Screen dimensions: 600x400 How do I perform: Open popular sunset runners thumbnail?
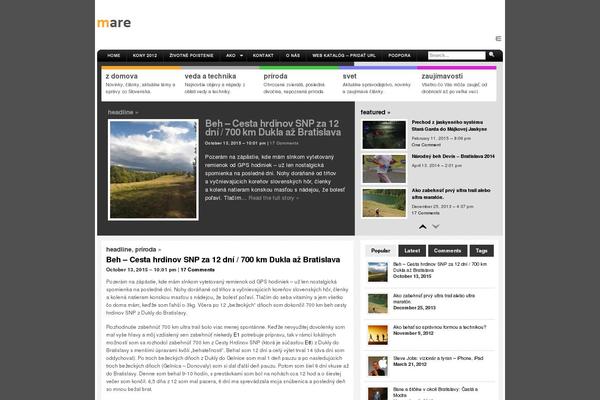(378, 335)
